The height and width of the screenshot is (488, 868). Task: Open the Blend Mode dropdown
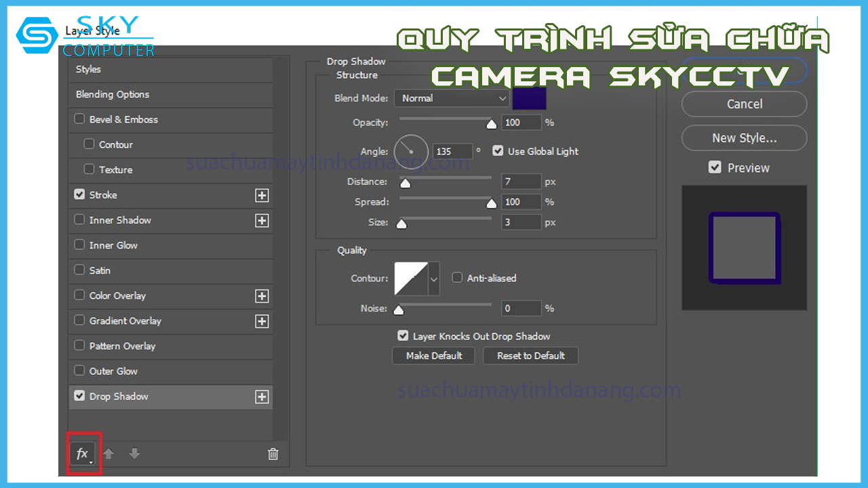[x=452, y=98]
